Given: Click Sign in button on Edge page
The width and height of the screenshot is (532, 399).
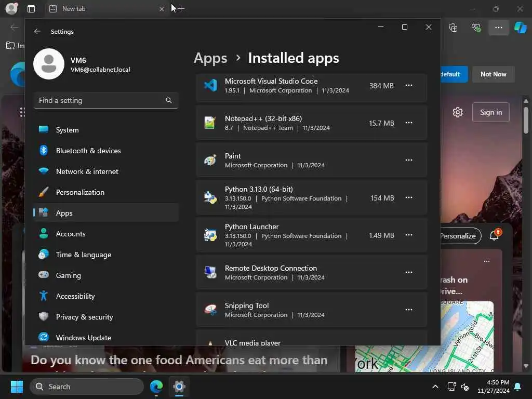Looking at the screenshot, I should 490,112.
